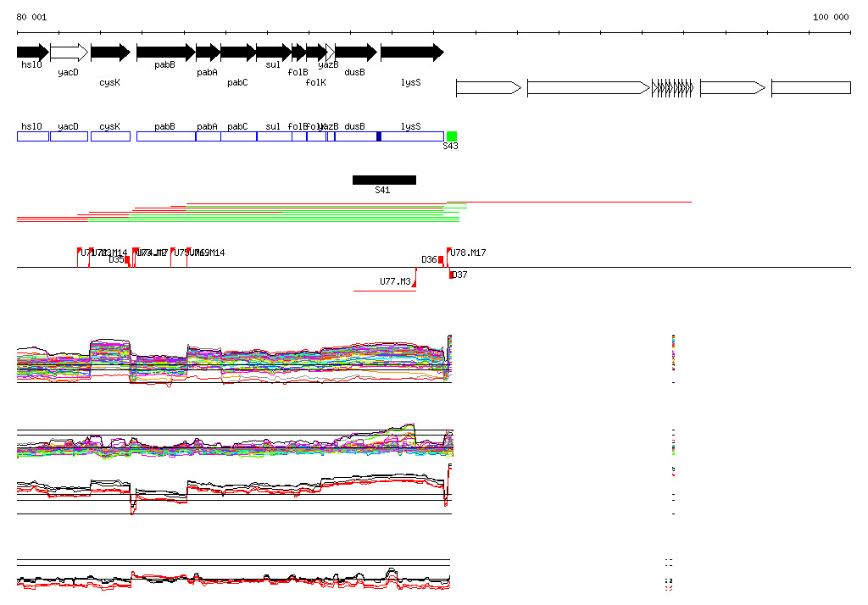Select the blue lysS annotation box
This screenshot has height=605, width=868.
[413, 136]
